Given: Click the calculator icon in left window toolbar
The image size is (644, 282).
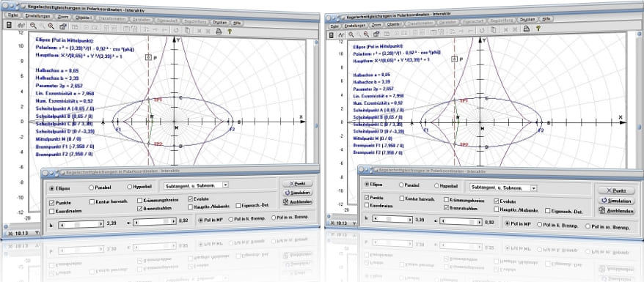Looking at the screenshot, I should click(9, 26).
